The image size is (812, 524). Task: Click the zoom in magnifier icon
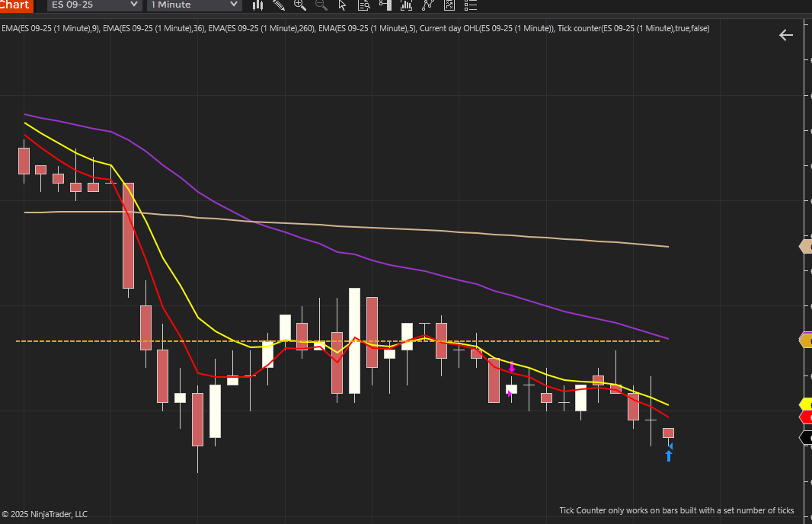coord(300,5)
